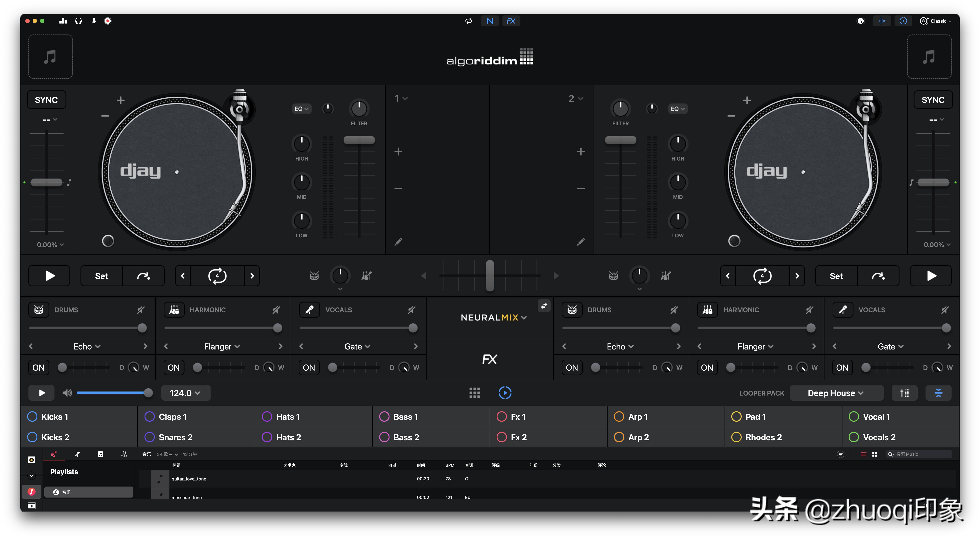Mute the left deck DRUMS stem
This screenshot has height=539, width=980.
coord(141,310)
